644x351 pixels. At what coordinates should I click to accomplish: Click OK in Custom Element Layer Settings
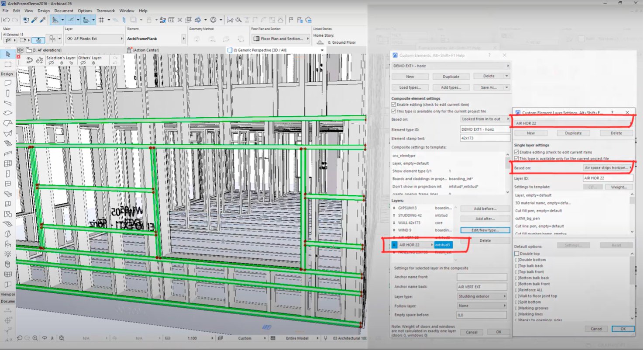pyautogui.click(x=623, y=329)
